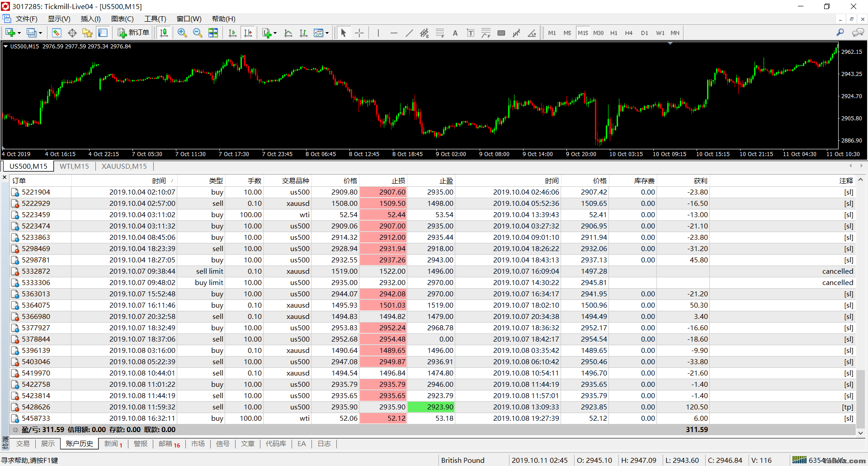The height and width of the screenshot is (466, 868).
Task: Insert a text label
Action: [x=471, y=33]
